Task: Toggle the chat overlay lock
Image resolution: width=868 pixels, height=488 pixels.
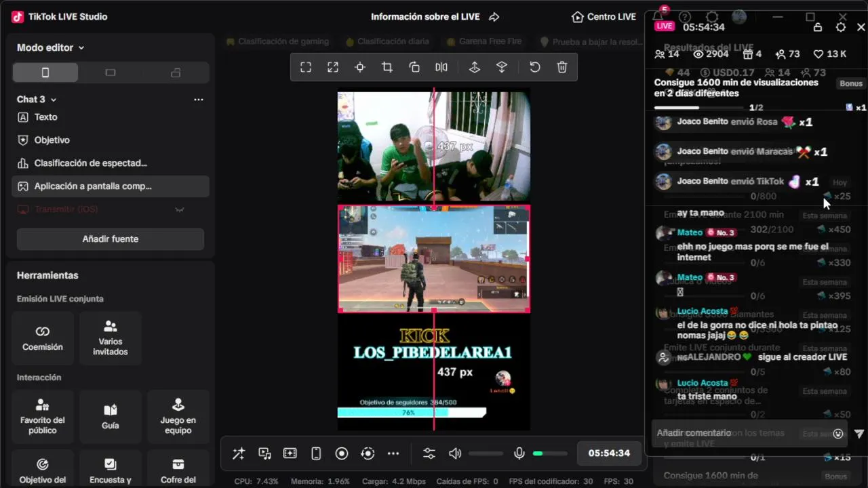Action: pos(818,27)
